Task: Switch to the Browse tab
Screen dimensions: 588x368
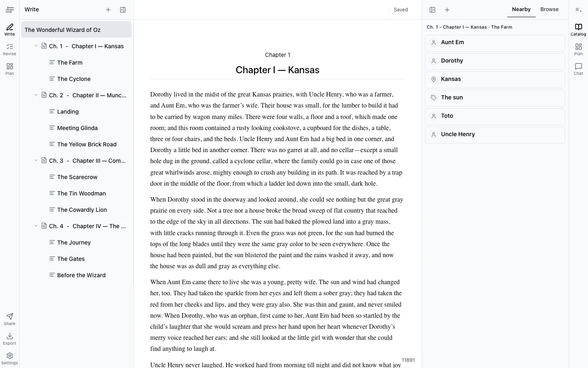Action: (549, 9)
